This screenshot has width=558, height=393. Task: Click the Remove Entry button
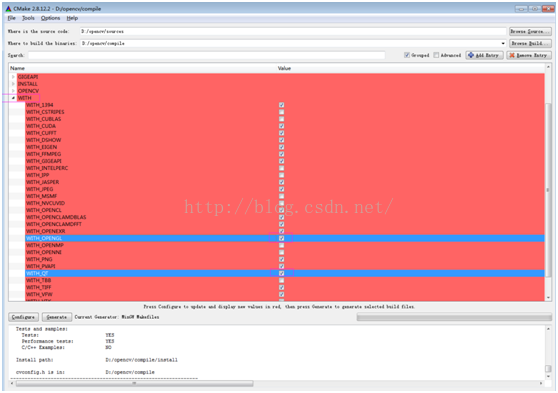tap(529, 55)
